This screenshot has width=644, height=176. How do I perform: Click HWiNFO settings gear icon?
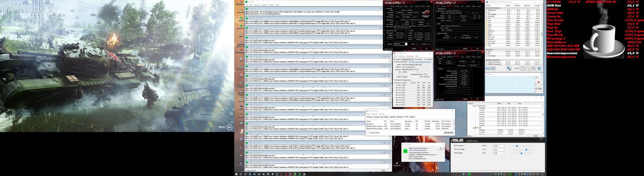click(534, 69)
